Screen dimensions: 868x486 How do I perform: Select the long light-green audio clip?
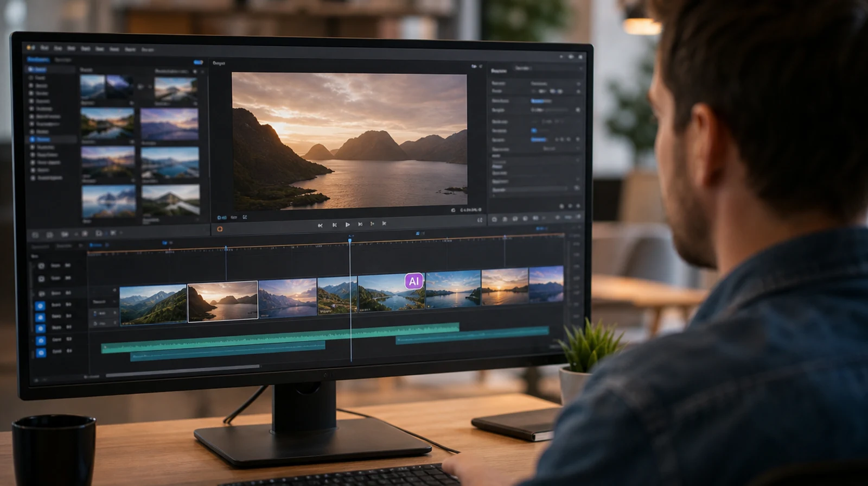280,337
